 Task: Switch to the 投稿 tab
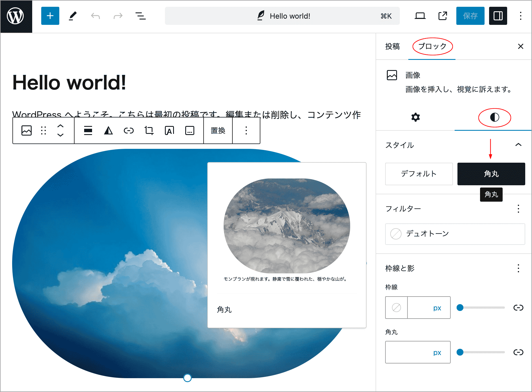click(392, 46)
